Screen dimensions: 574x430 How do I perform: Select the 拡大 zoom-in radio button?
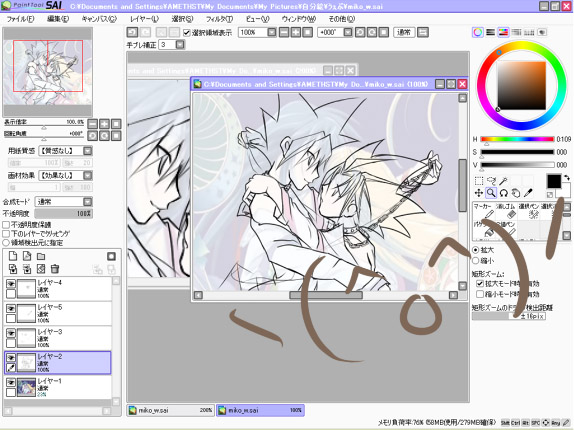coord(476,250)
